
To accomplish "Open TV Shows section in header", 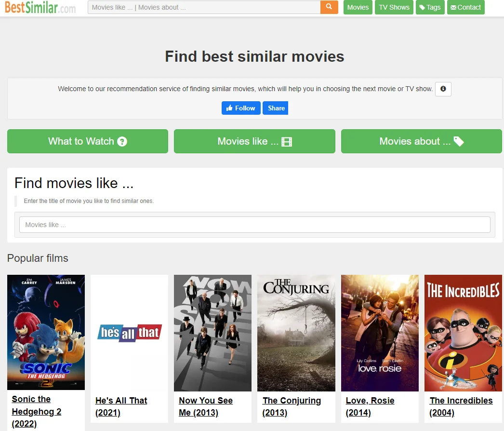I will click(x=394, y=7).
